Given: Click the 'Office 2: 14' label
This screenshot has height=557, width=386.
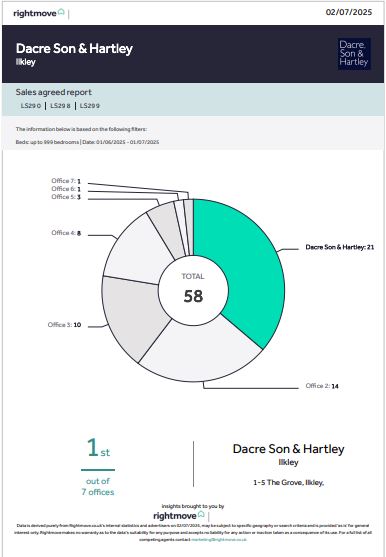Looking at the screenshot, I should pos(322,386).
